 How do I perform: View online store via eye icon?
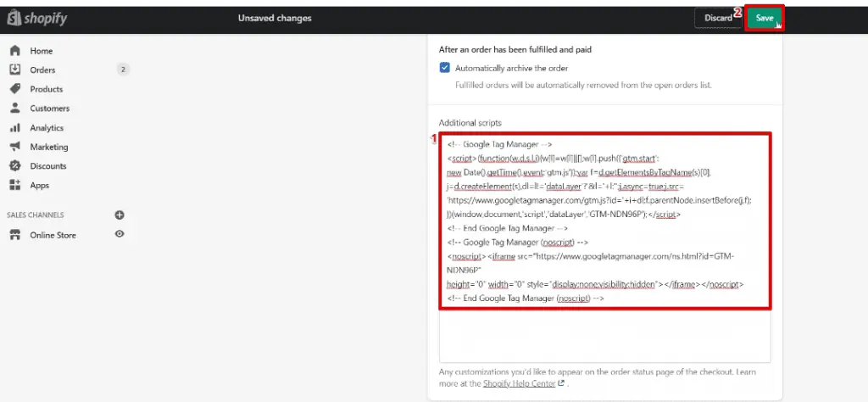pyautogui.click(x=119, y=234)
